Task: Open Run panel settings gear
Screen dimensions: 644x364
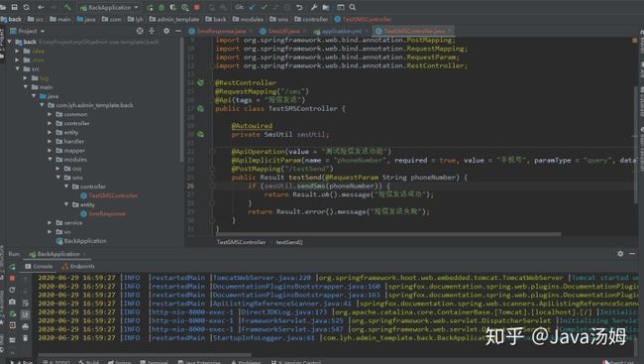Action: pyautogui.click(x=620, y=254)
